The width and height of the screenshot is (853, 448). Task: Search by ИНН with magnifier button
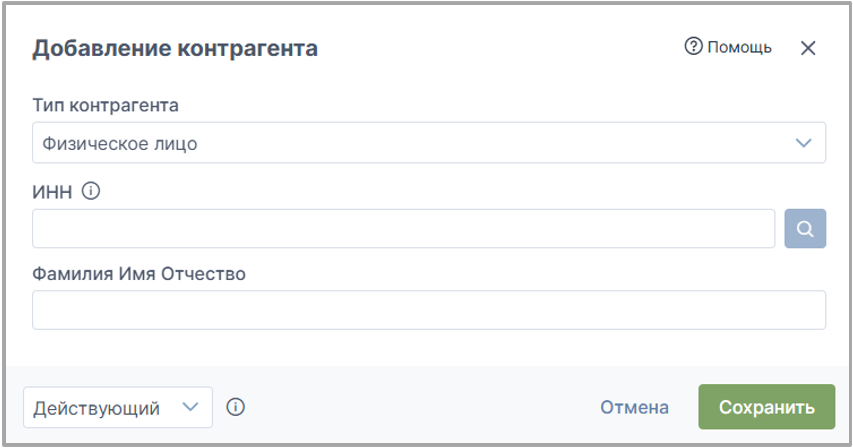coord(805,228)
